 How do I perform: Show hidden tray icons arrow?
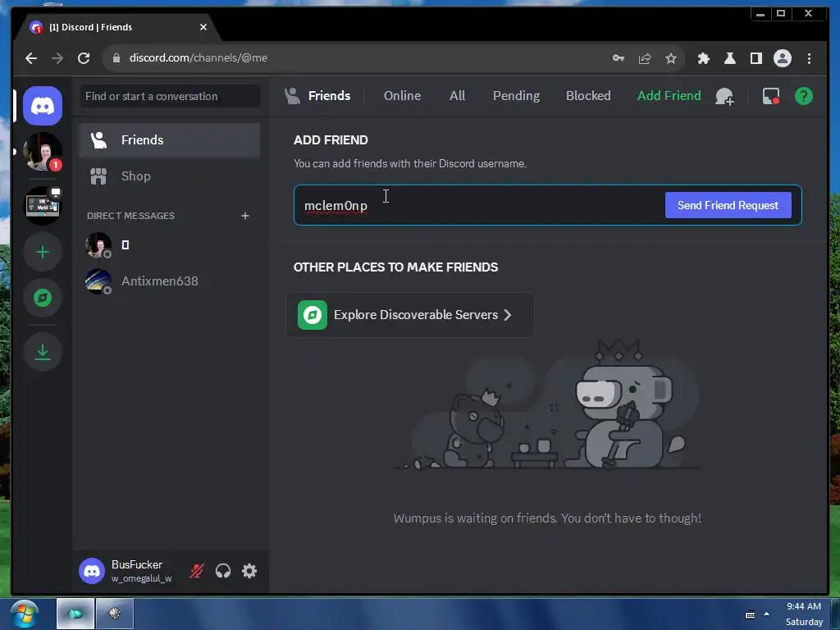pyautogui.click(x=767, y=614)
